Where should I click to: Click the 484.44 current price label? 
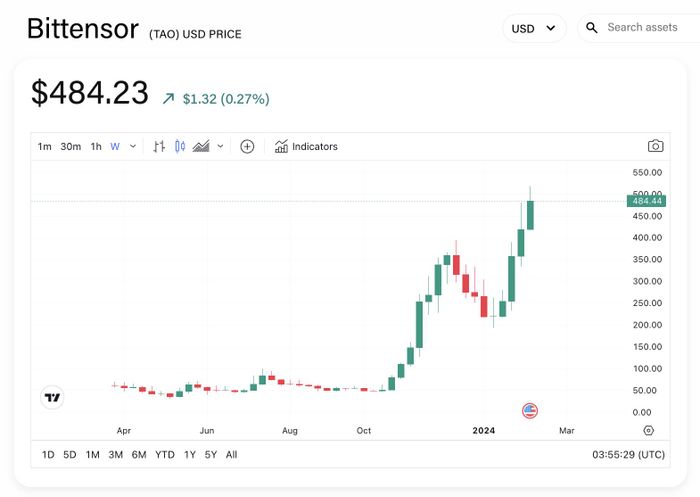click(x=646, y=201)
